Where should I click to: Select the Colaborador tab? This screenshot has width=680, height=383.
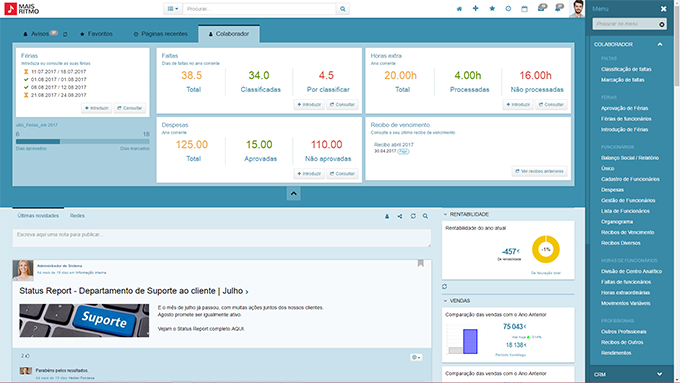pyautogui.click(x=229, y=34)
